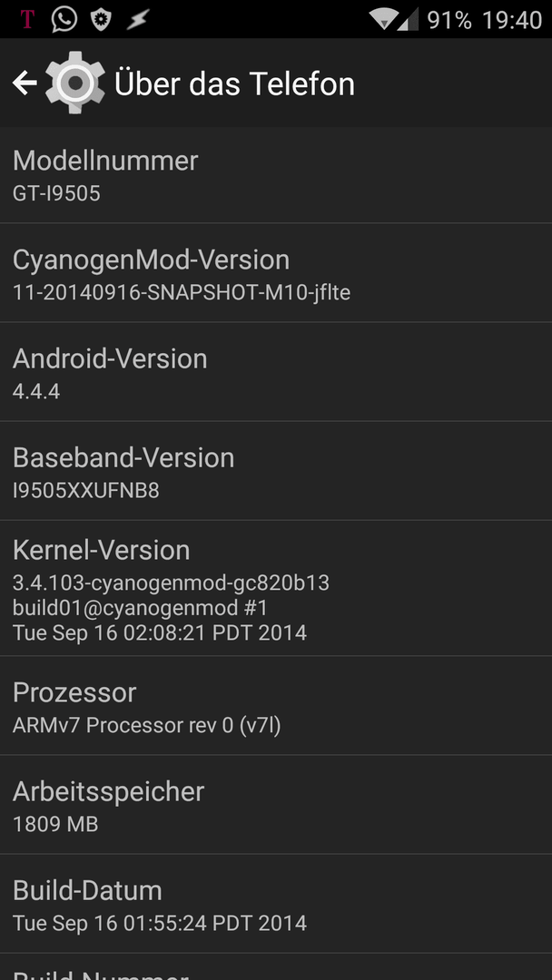Open the WhatsApp notification icon
This screenshot has height=980, width=552.
[x=64, y=19]
